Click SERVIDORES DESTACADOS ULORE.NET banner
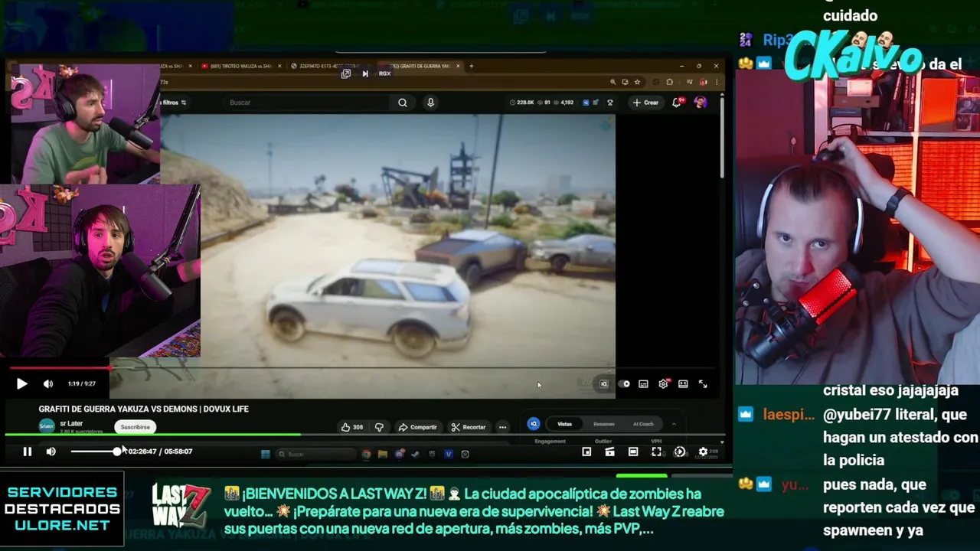980x551 pixels. tap(62, 509)
